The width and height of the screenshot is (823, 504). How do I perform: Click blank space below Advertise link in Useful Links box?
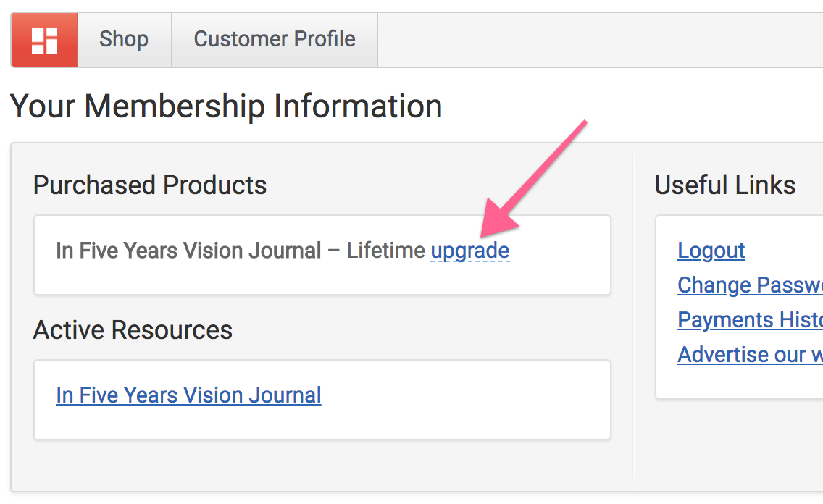(740, 383)
